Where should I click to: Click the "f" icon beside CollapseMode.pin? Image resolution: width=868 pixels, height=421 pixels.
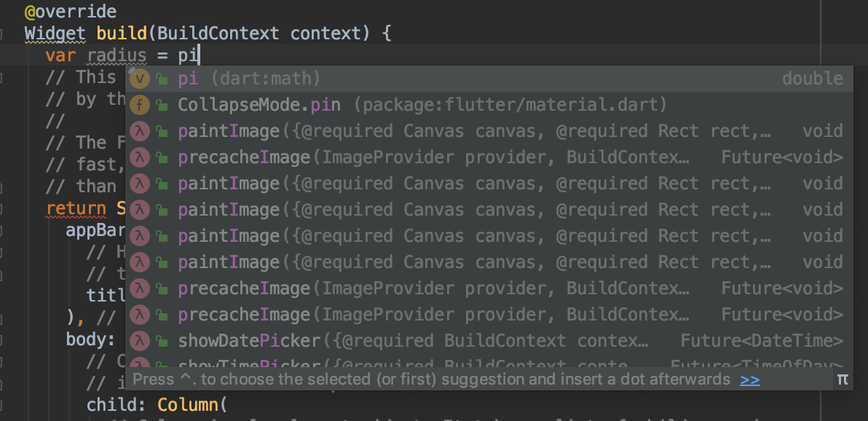point(140,105)
